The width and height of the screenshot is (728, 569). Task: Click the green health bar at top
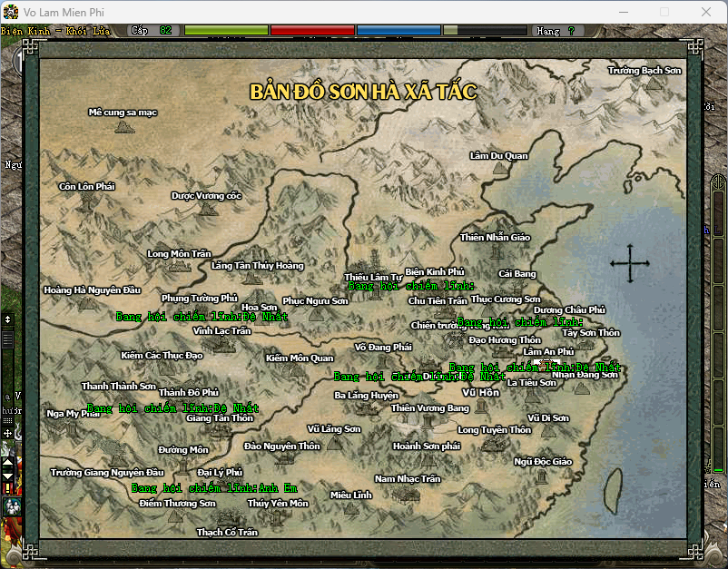tap(226, 30)
